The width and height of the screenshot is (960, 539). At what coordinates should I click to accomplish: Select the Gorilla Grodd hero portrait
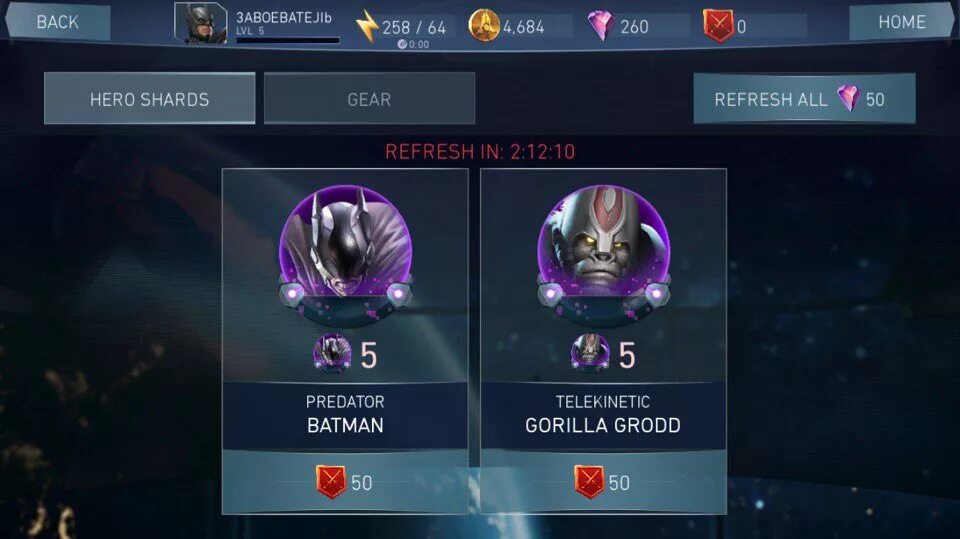(x=604, y=254)
